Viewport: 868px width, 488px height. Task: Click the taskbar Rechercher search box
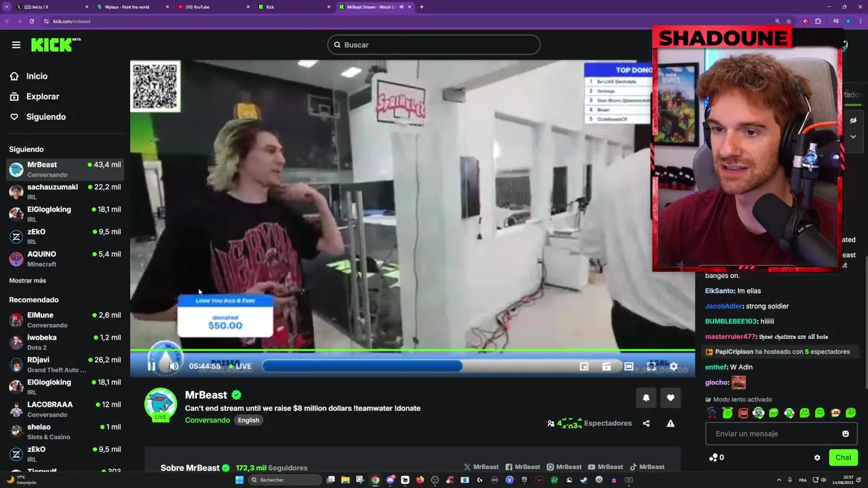[285, 480]
